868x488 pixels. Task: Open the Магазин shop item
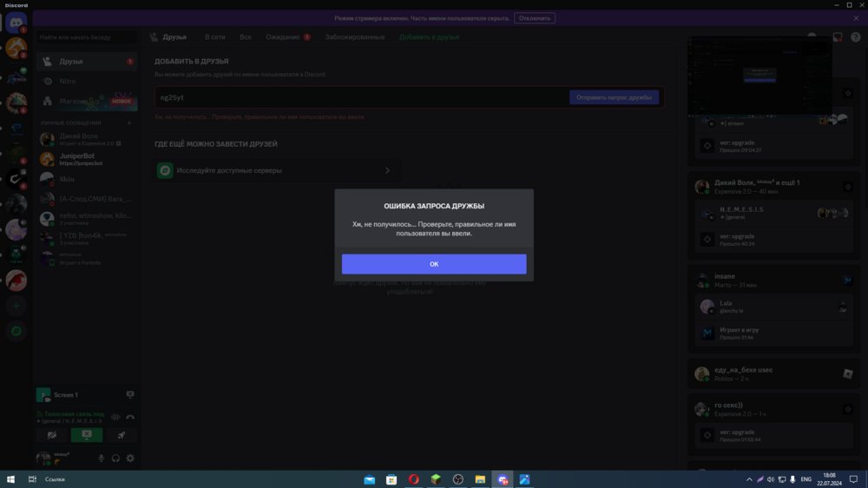[87, 102]
